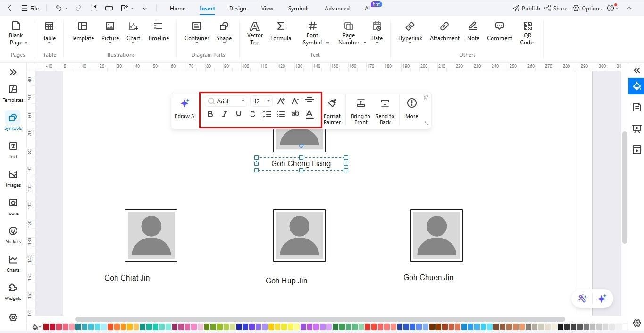Open the Template insert tool

[x=83, y=32]
